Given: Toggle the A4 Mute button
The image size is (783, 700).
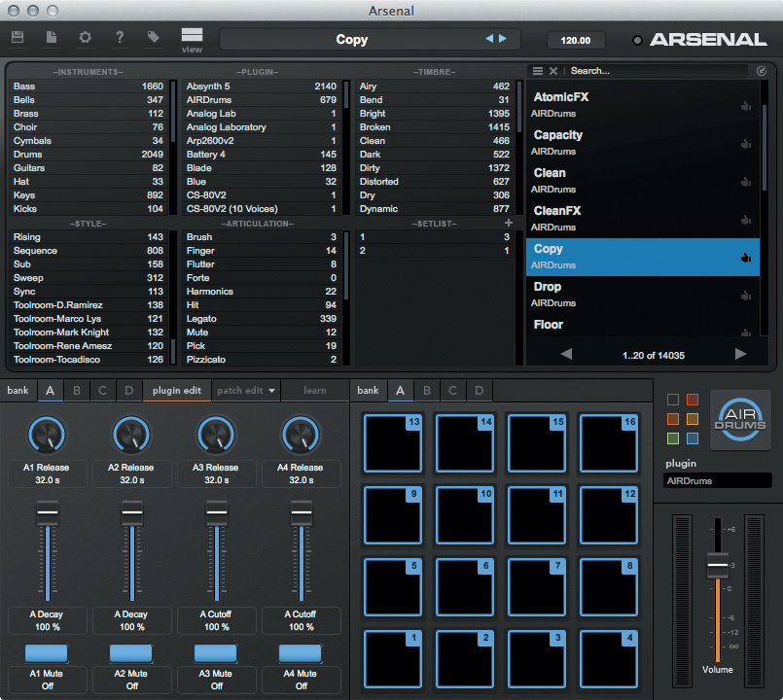Looking at the screenshot, I should 301,653.
